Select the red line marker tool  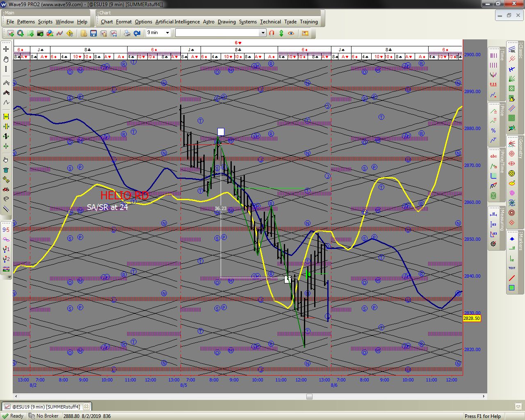pos(512,278)
